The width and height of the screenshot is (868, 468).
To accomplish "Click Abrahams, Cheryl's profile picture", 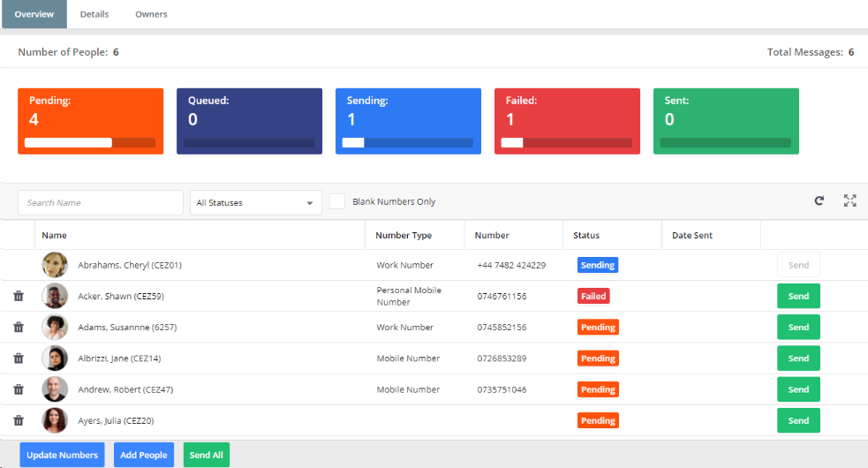I will 55,265.
